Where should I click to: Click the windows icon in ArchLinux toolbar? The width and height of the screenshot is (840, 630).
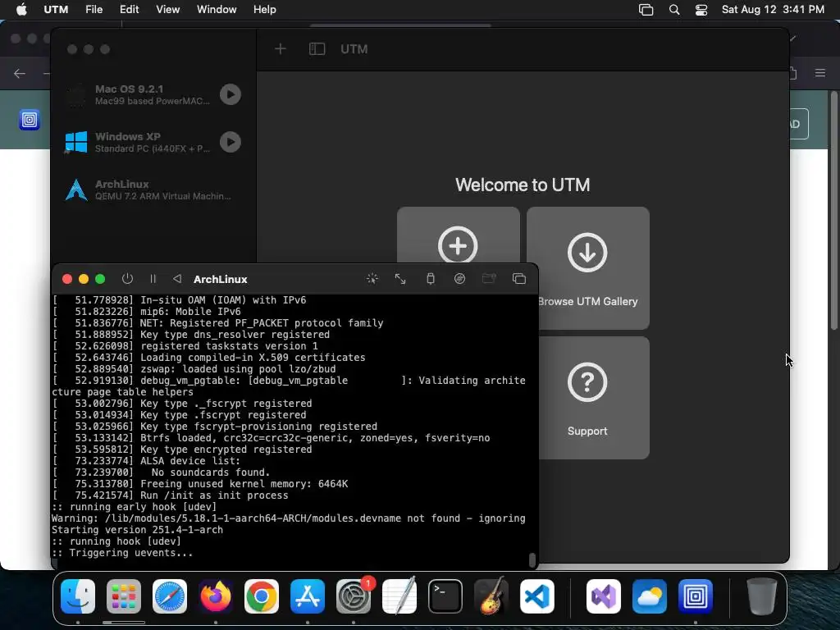point(518,279)
